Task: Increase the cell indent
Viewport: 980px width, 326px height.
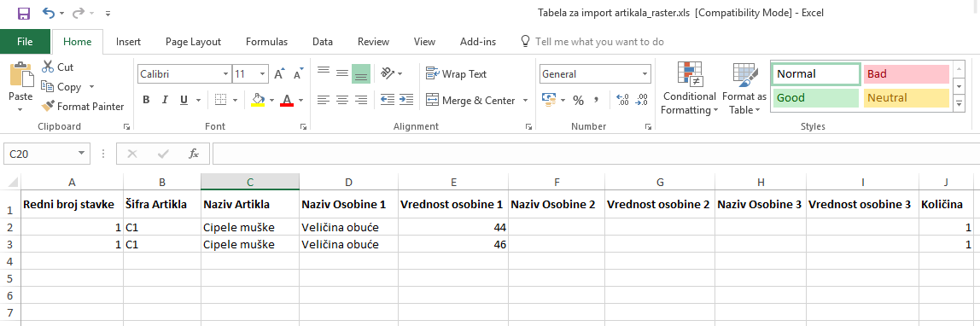Action: pos(407,100)
